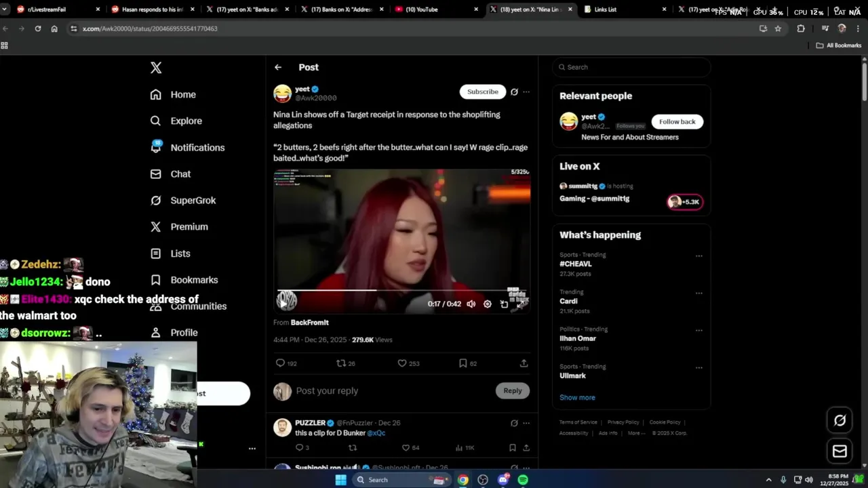Open the BackFromIt source link

pyautogui.click(x=309, y=323)
